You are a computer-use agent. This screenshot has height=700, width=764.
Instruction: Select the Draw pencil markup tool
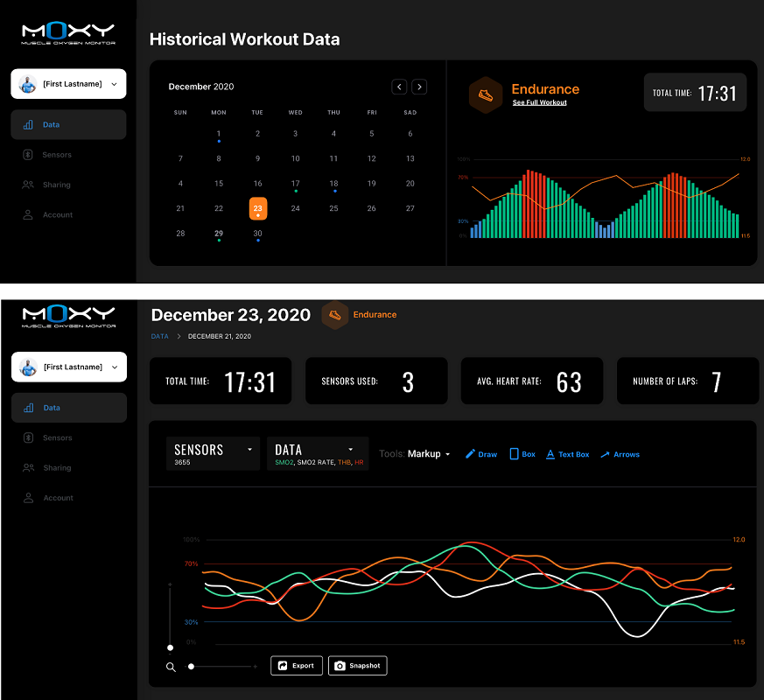(480, 454)
